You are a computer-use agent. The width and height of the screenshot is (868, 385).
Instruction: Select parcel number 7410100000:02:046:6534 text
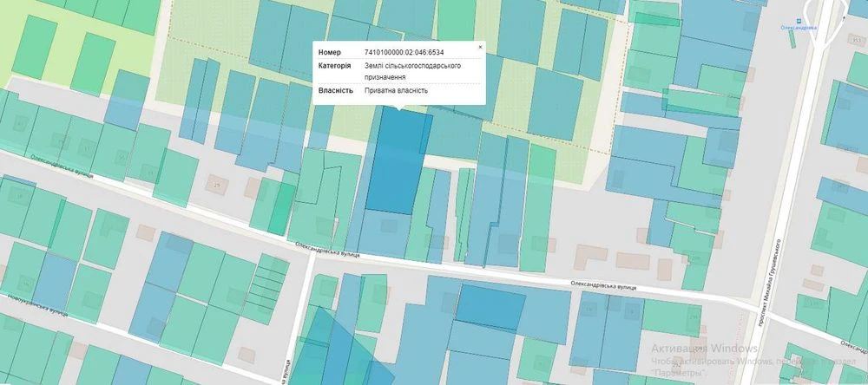click(x=404, y=53)
